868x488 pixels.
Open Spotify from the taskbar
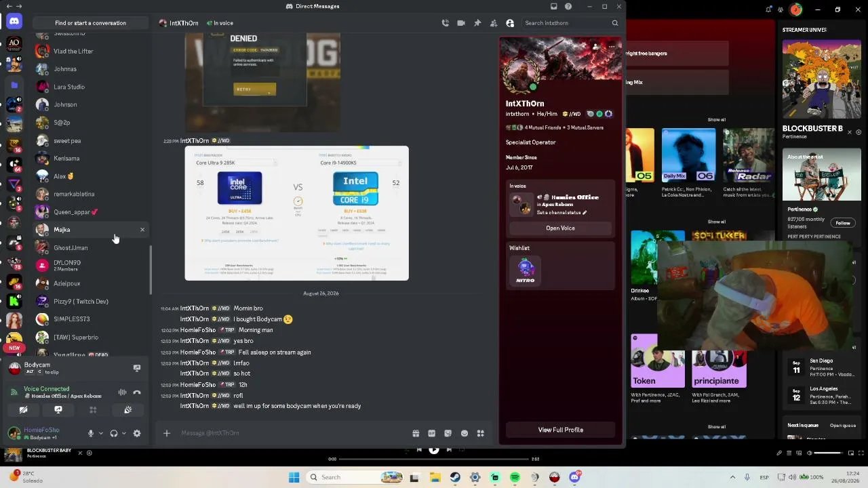click(x=515, y=477)
